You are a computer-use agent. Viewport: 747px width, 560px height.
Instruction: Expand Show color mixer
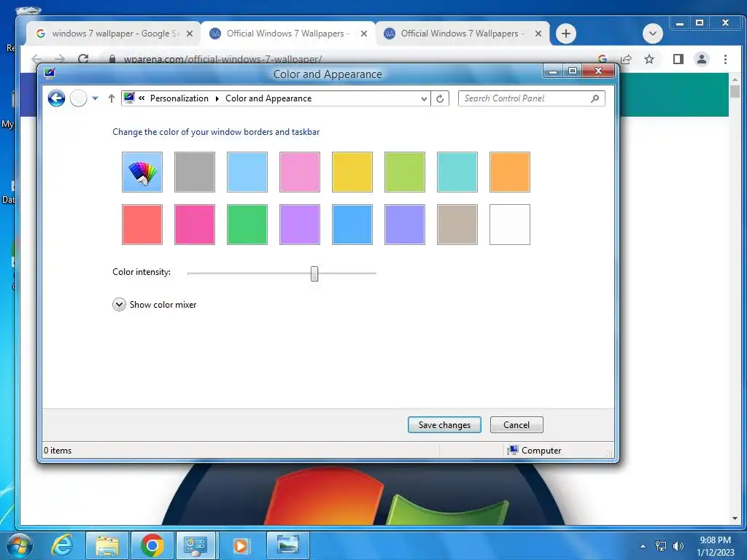pos(119,304)
